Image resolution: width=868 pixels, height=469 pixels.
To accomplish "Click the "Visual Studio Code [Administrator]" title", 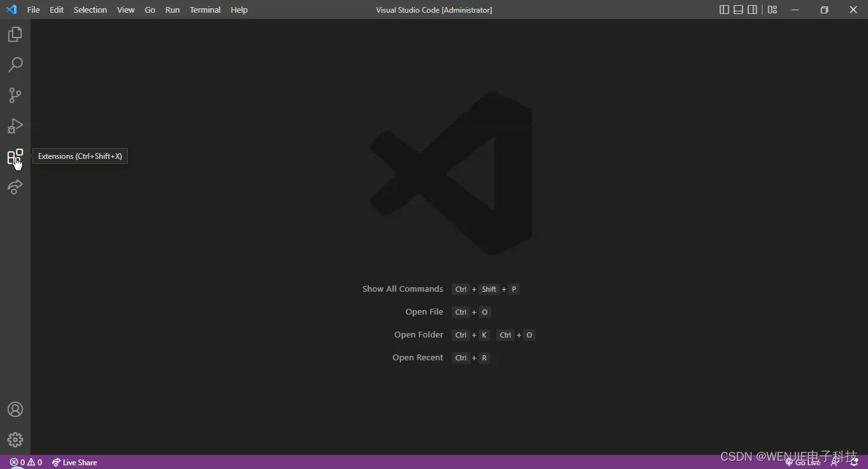I will tap(434, 10).
